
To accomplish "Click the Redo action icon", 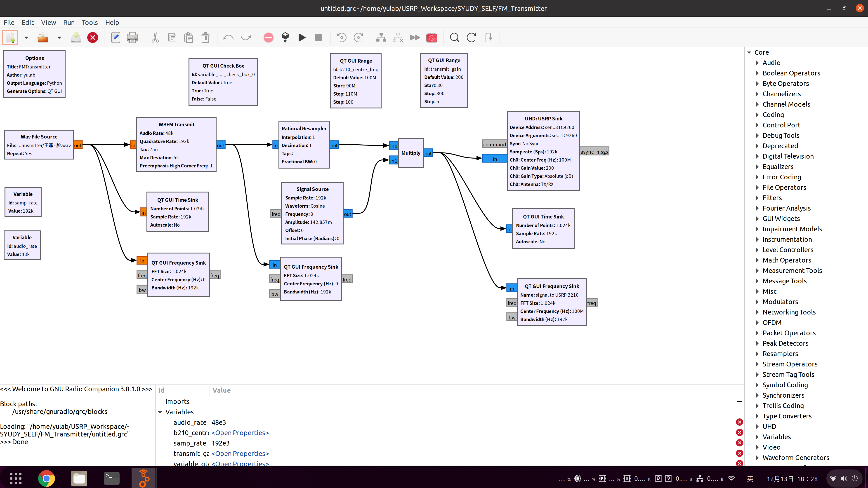I will pyautogui.click(x=246, y=38).
